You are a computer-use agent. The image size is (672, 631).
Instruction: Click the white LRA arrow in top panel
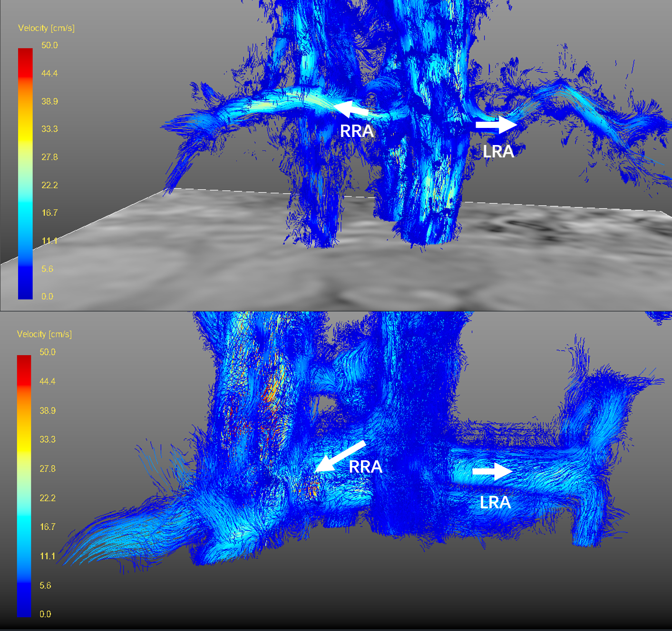(496, 125)
